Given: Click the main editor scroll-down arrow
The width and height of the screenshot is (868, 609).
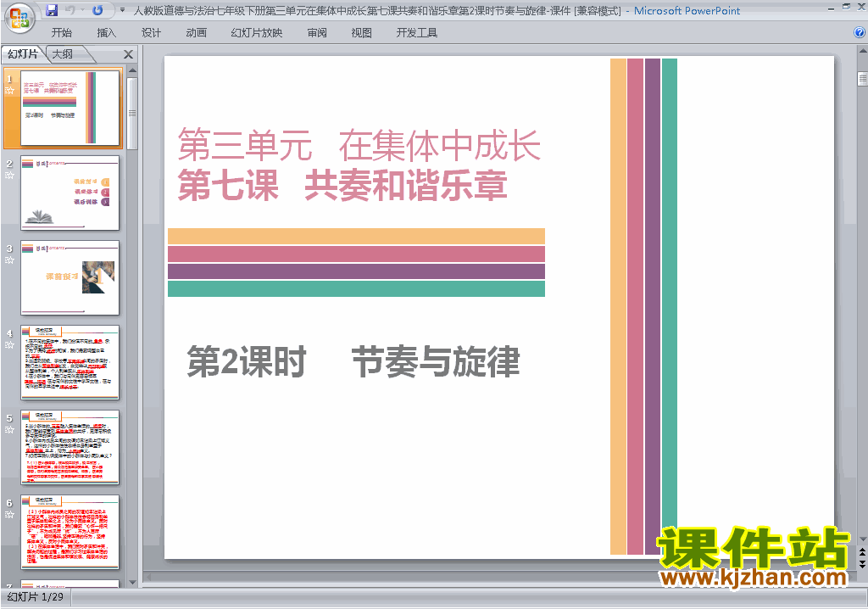Looking at the screenshot, I should pyautogui.click(x=862, y=539).
